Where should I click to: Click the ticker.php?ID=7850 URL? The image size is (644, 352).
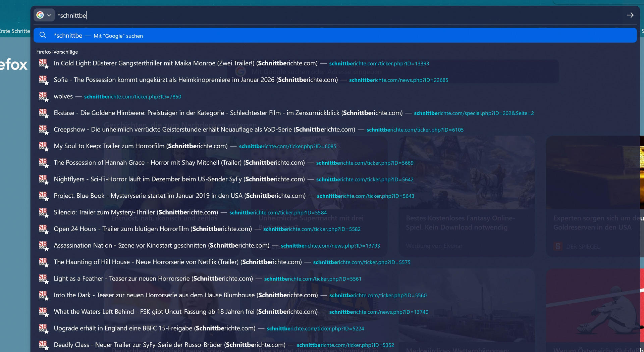[132, 97]
